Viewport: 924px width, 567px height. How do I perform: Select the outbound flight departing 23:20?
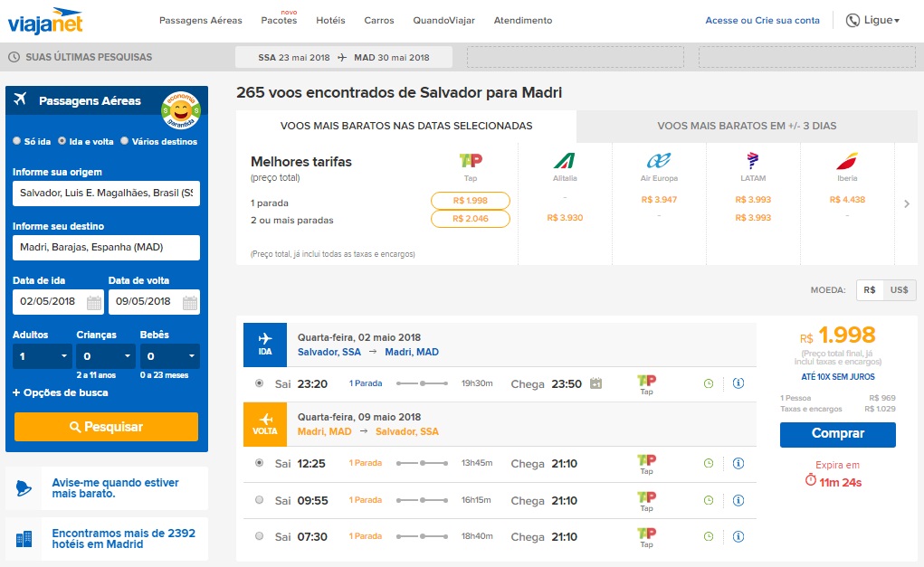pyautogui.click(x=260, y=383)
